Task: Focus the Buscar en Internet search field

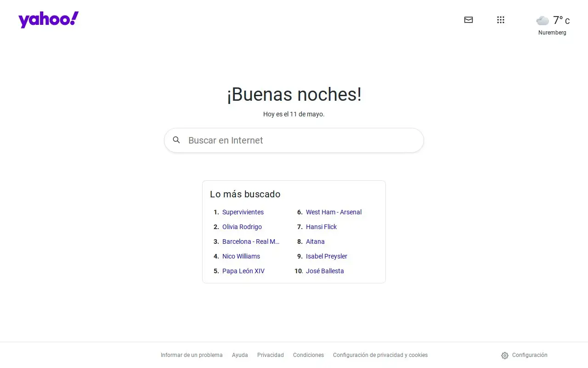Action: [294, 140]
